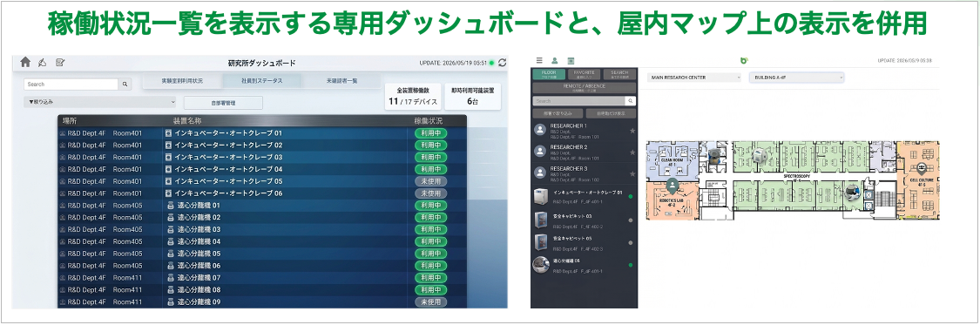This screenshot has width=980, height=325.
Task: Refresh dashboard with circular arrows icon
Action: tap(502, 63)
